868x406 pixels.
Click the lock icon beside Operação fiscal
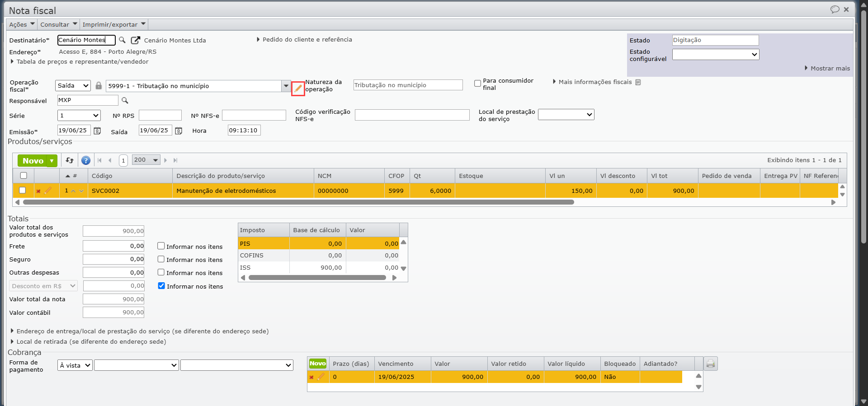pos(99,85)
